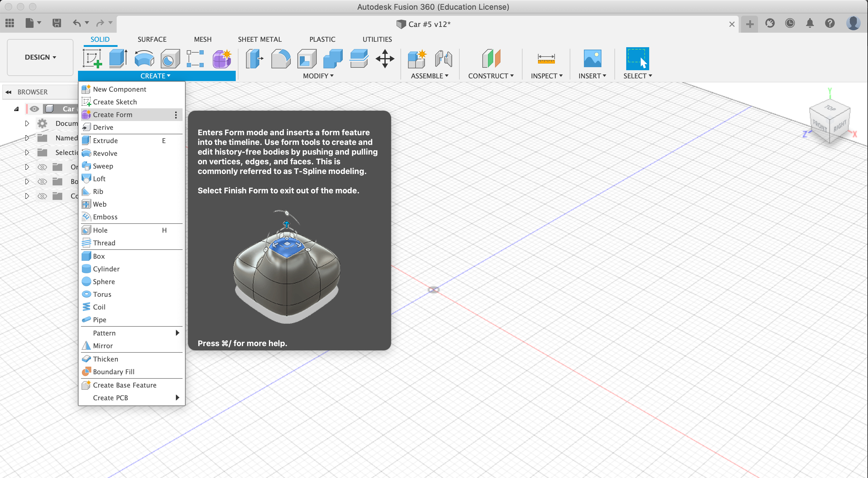
Task: Select the Extrude toolbar icon
Action: (118, 59)
